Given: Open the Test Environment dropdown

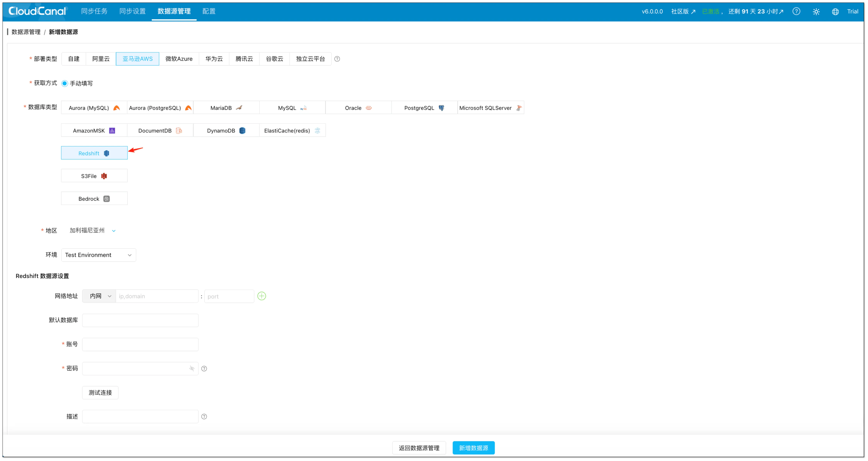Looking at the screenshot, I should click(x=98, y=255).
